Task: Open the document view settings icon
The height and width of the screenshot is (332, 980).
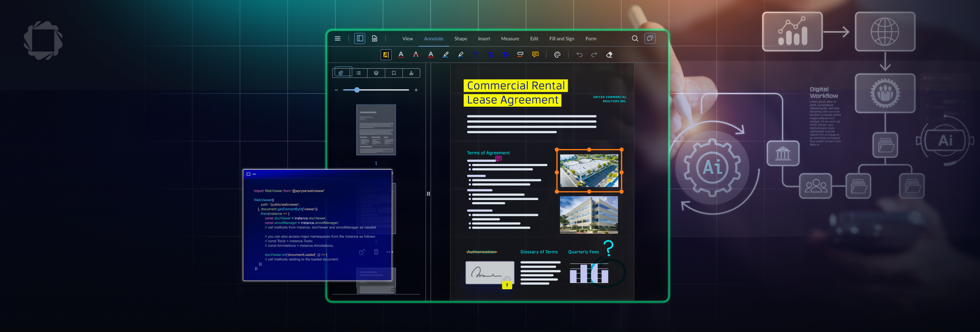Action: coord(375,39)
